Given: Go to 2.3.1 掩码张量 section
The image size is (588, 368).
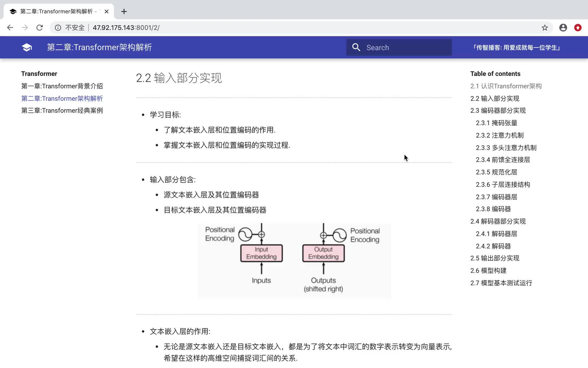Looking at the screenshot, I should click(496, 123).
